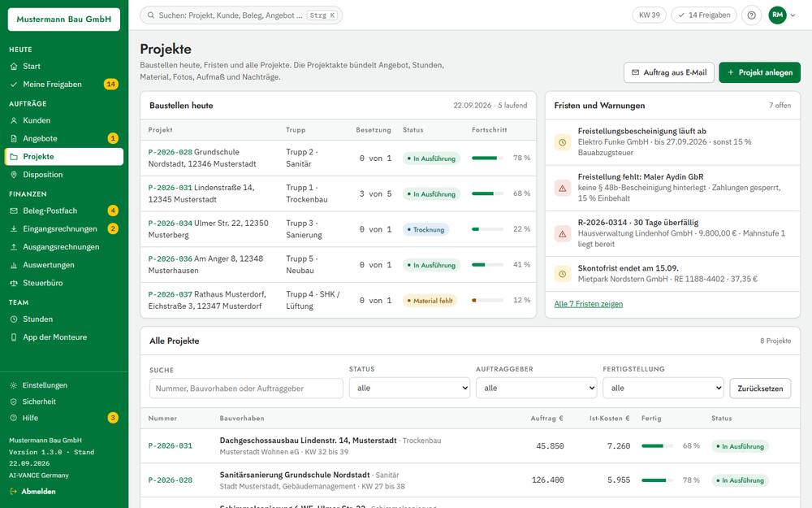Open Sicherheit in the sidebar
Image resolution: width=812 pixels, height=508 pixels.
pyautogui.click(x=63, y=402)
